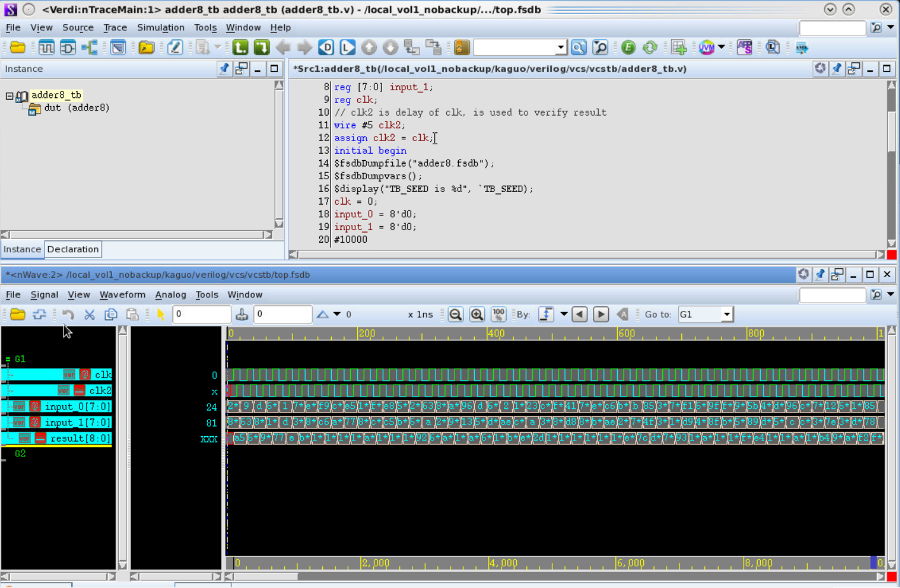Open dropdown arrow of main toolbar combo box
The height and width of the screenshot is (588, 900).
click(560, 48)
